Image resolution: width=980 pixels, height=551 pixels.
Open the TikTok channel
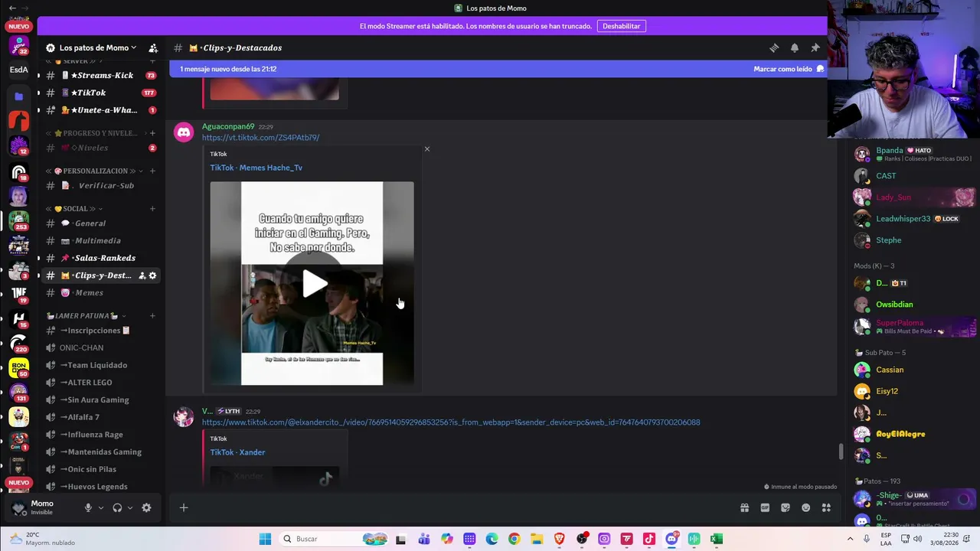100,93
